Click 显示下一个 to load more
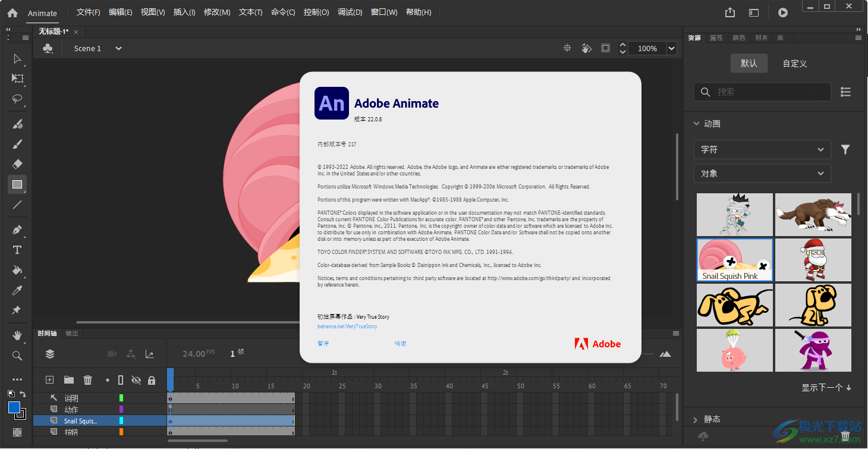The width and height of the screenshot is (868, 449). click(x=826, y=388)
